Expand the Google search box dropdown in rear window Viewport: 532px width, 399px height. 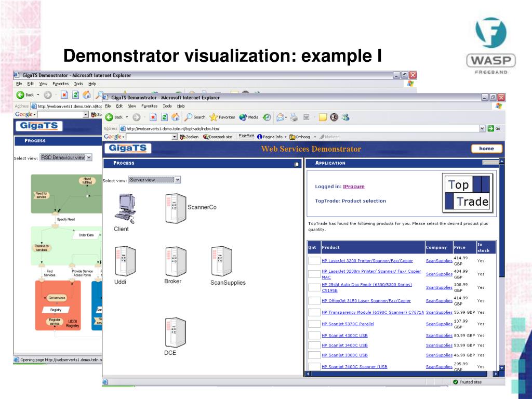pyautogui.click(x=86, y=115)
